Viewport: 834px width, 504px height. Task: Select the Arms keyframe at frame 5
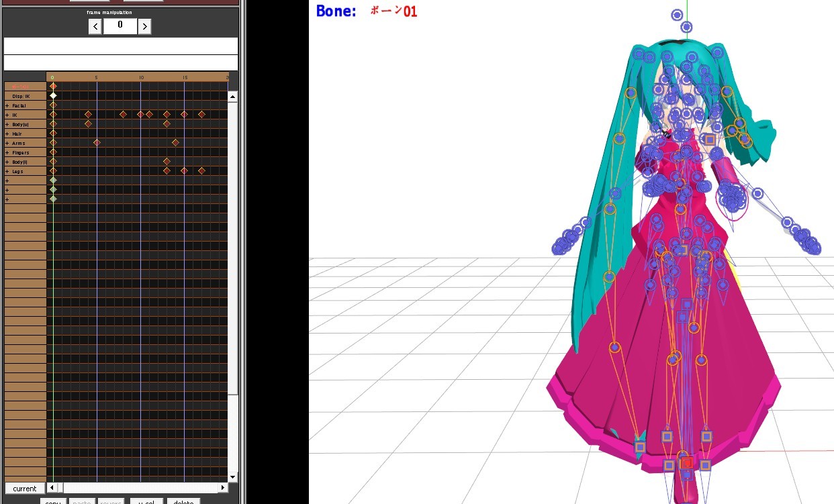point(97,143)
